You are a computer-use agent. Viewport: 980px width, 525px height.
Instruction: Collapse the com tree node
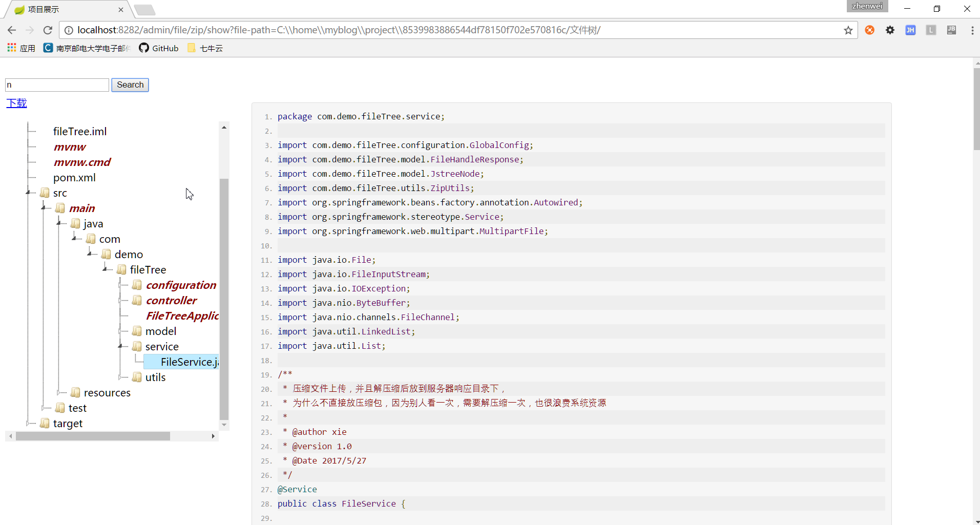coord(74,239)
